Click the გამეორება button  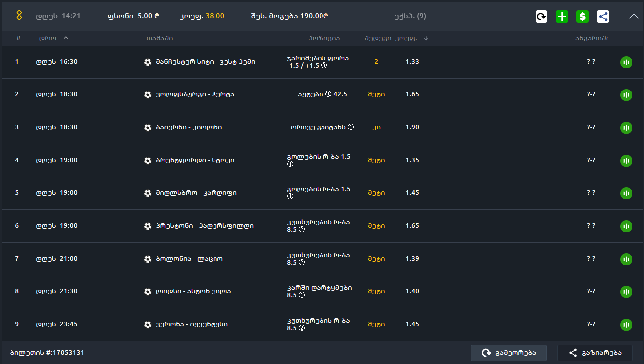(x=509, y=353)
